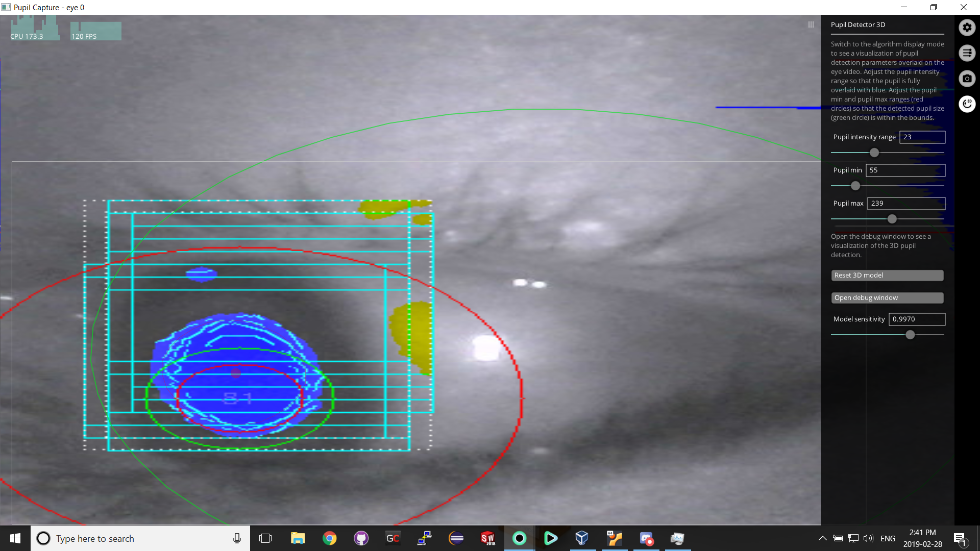Viewport: 980px width, 551px height.
Task: Click the Cortana microphone icon
Action: (237, 538)
